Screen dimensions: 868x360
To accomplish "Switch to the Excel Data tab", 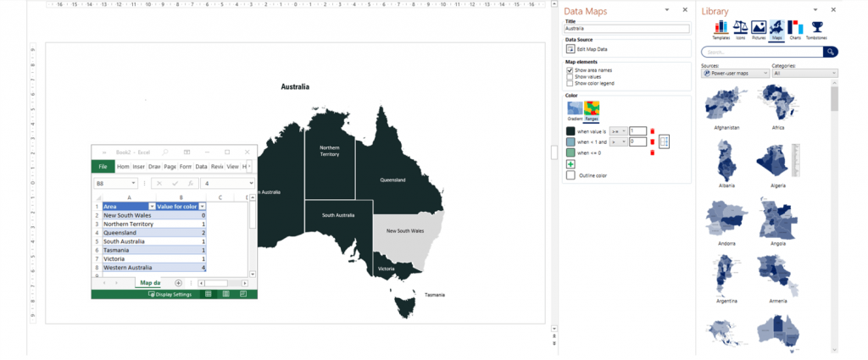I will 201,167.
